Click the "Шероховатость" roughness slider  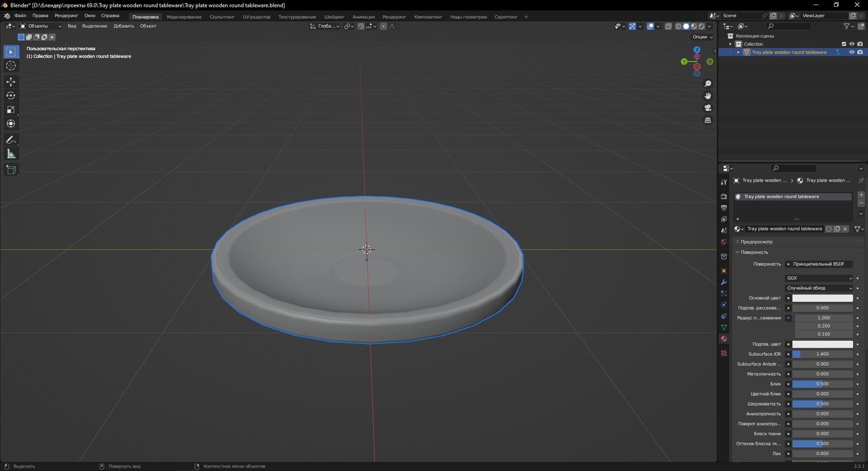pos(822,404)
